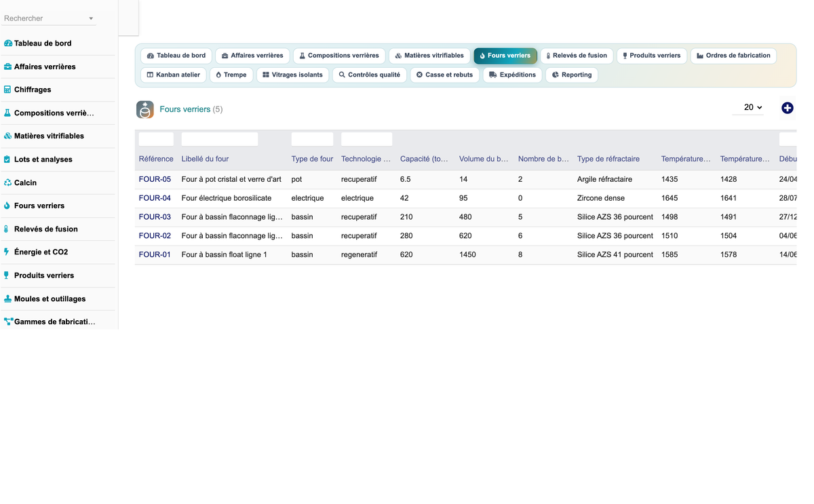Open the Ordres de fabrication tab

click(733, 56)
